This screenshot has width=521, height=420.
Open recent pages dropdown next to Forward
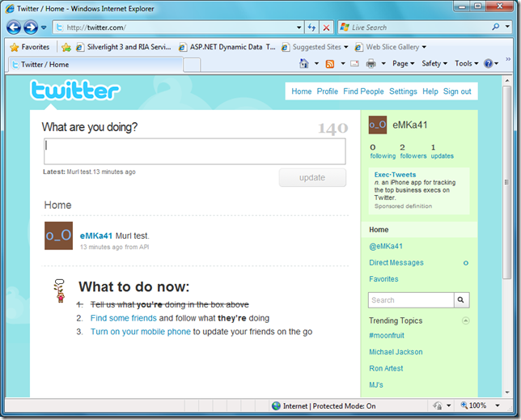44,28
